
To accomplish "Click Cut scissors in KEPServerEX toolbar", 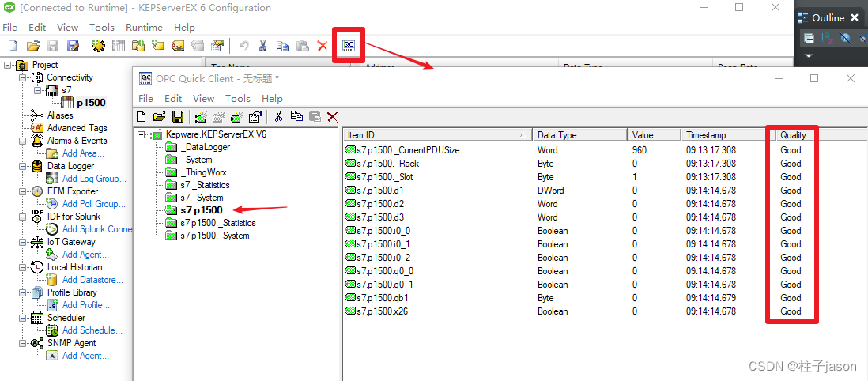I will 263,45.
